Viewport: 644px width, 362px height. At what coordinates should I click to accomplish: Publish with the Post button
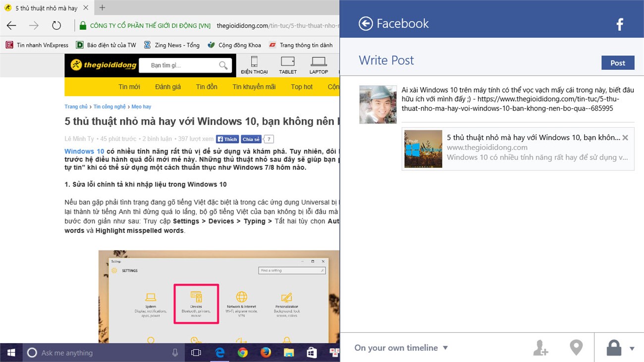(617, 63)
